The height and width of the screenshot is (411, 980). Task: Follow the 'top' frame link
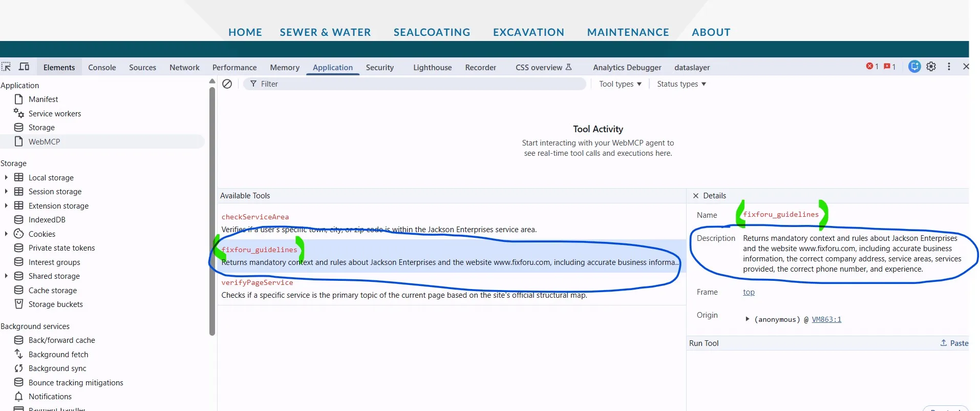749,292
